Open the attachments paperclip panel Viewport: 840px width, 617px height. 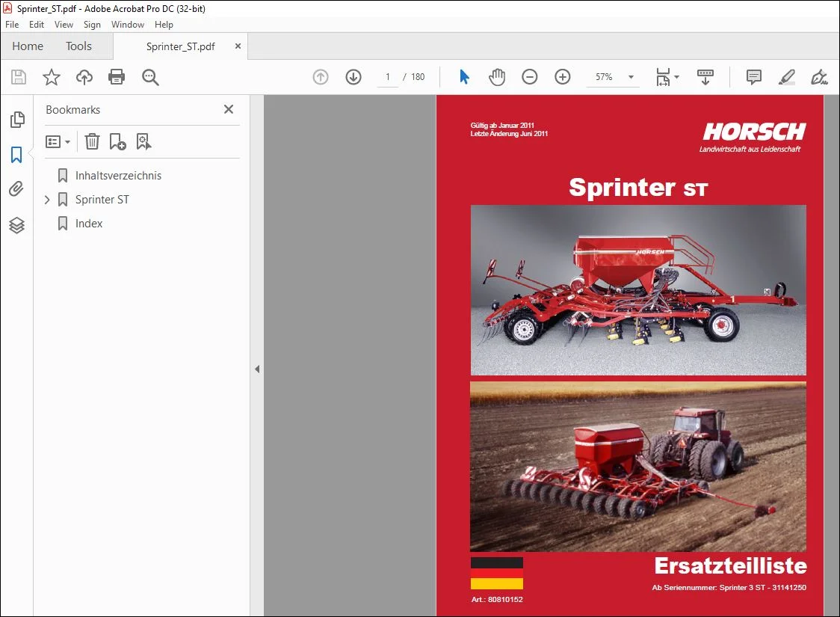click(16, 189)
